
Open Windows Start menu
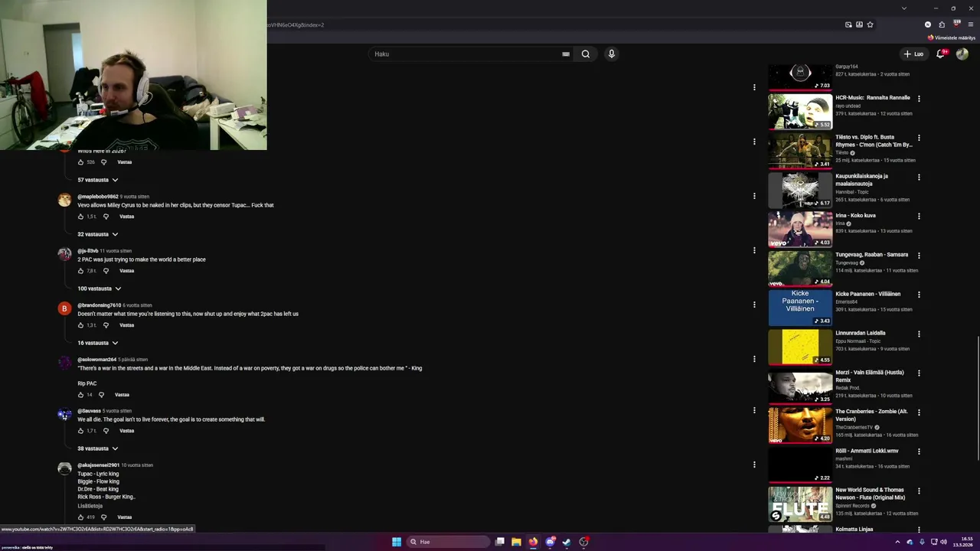pos(397,542)
